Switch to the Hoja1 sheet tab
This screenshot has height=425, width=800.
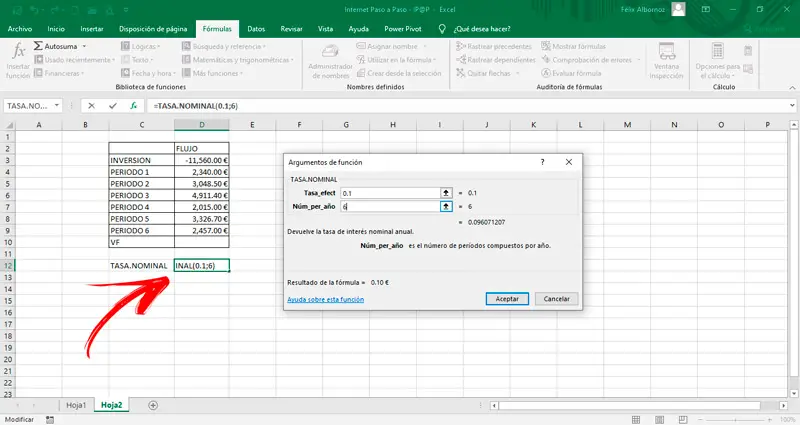77,405
